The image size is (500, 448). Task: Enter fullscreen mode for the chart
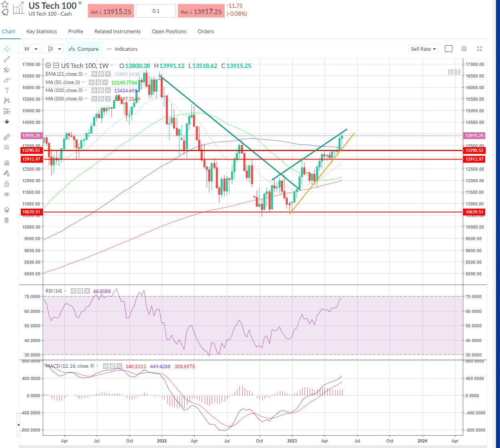[x=479, y=49]
